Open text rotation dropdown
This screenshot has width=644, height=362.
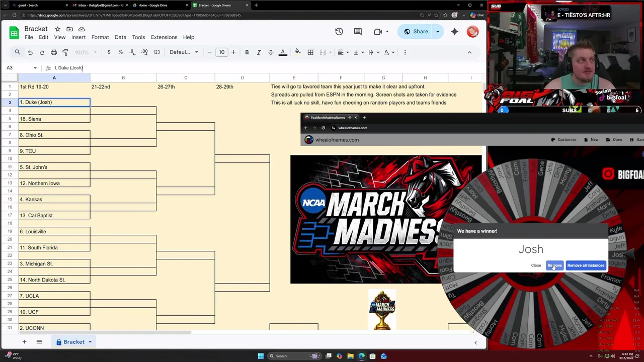(389, 52)
